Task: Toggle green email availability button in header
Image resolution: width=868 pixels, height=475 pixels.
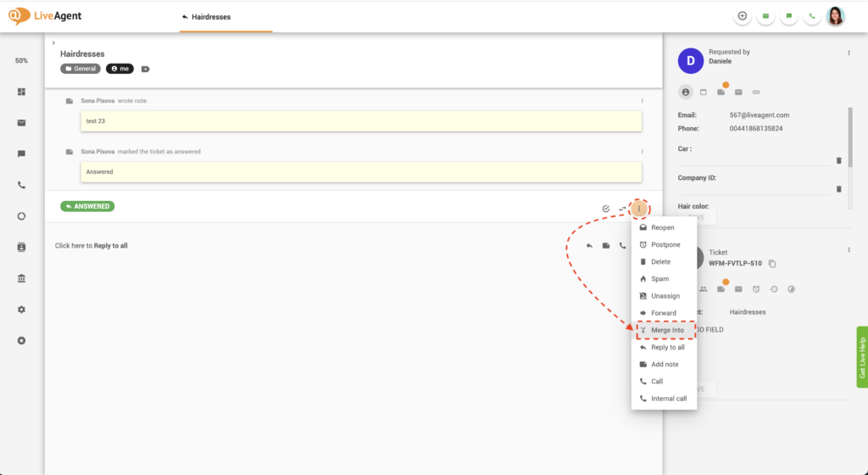Action: click(x=765, y=16)
